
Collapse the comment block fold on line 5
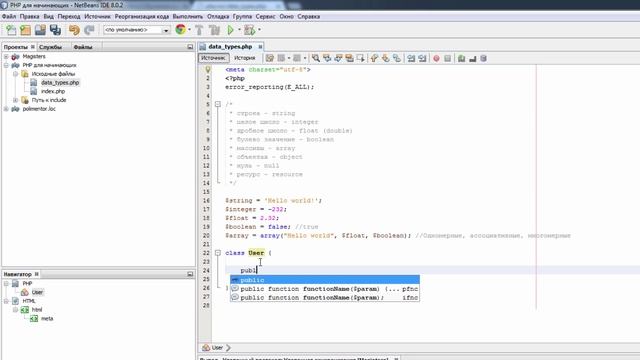tap(218, 104)
